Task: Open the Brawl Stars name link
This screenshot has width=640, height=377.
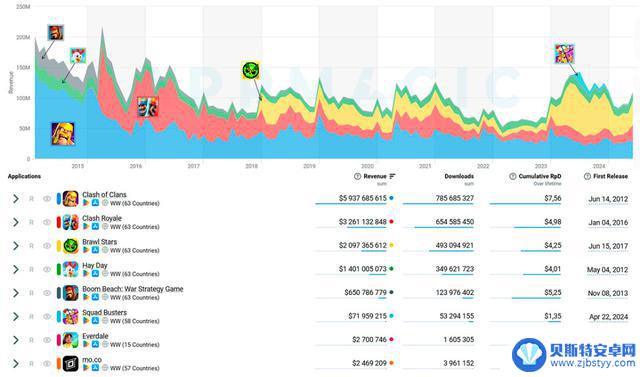Action: click(x=99, y=242)
